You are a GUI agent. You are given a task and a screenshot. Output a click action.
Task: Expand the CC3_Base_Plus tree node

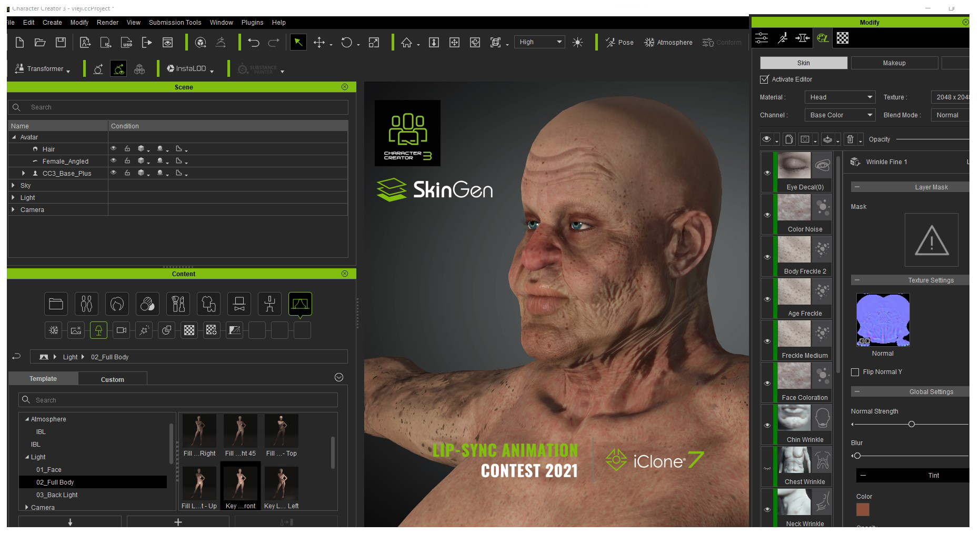tap(23, 173)
